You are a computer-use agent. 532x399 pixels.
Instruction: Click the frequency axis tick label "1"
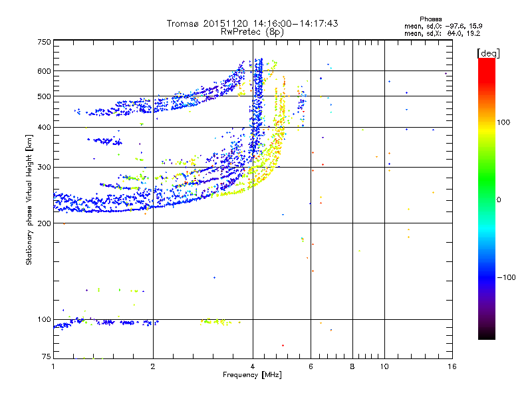click(x=53, y=366)
